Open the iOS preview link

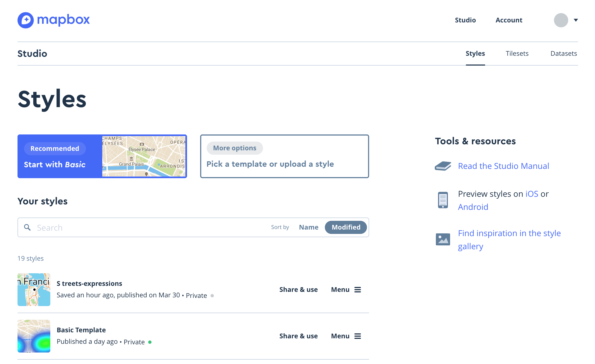pos(532,194)
